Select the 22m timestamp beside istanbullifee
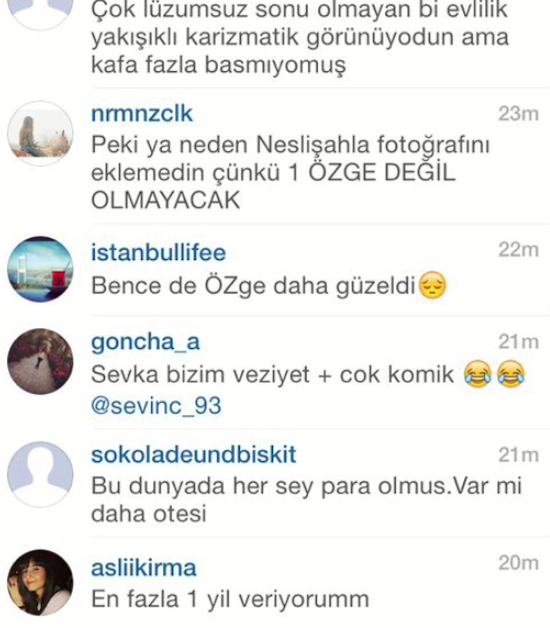550x628 pixels. pyautogui.click(x=518, y=250)
